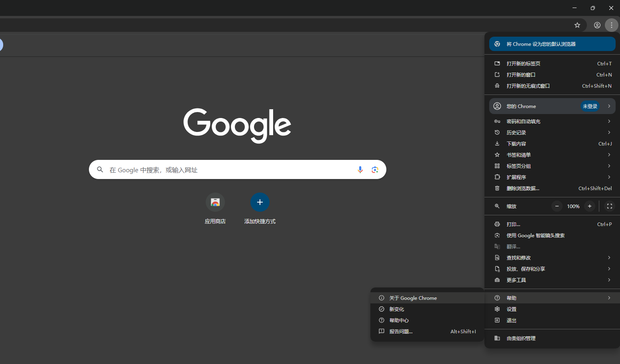Image resolution: width=620 pixels, height=364 pixels.
Task: Open 帮助中心 in help submenu
Action: click(427, 320)
